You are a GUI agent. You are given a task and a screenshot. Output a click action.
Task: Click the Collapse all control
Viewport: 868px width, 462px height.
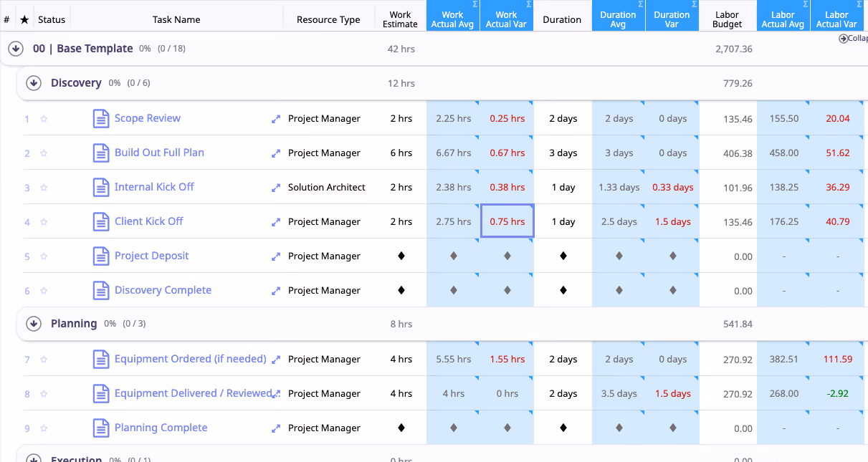pyautogui.click(x=853, y=39)
